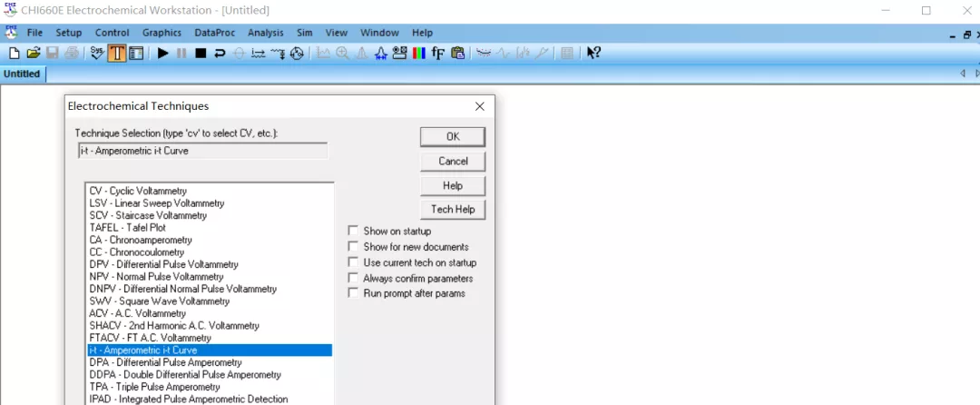Open the Analysis menu
Viewport: 980px width, 405px height.
pyautogui.click(x=266, y=33)
